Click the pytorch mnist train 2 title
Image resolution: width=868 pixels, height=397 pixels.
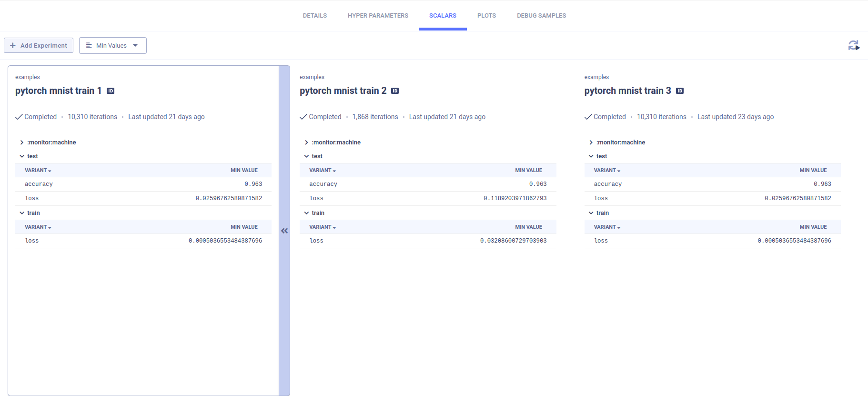point(343,91)
